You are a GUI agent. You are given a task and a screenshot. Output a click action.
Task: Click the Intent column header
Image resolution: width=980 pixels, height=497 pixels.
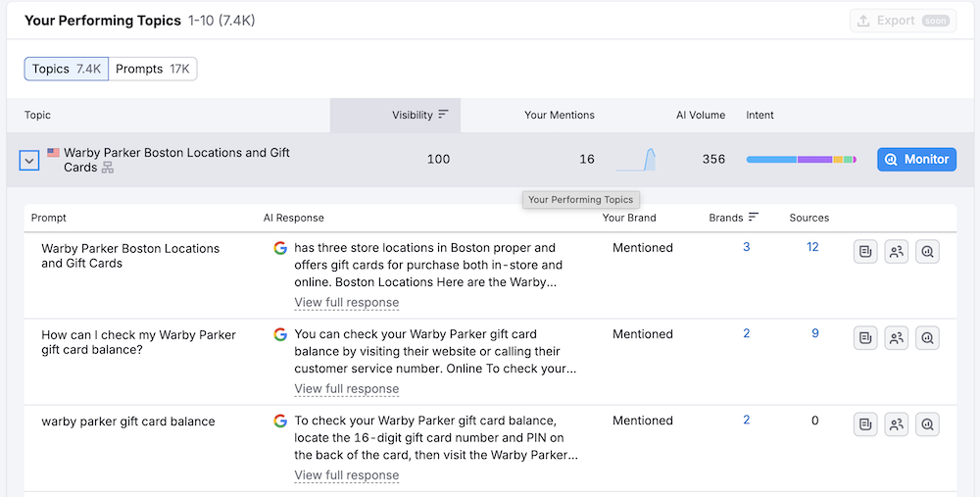coord(759,115)
